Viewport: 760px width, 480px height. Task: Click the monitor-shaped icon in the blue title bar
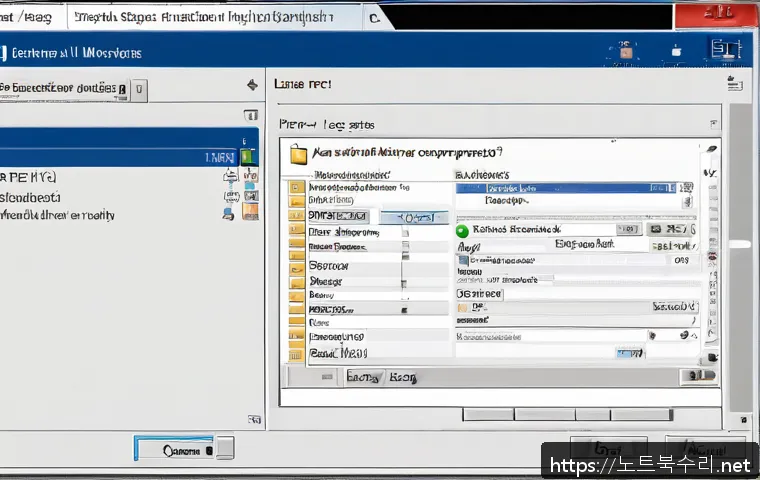(x=726, y=49)
